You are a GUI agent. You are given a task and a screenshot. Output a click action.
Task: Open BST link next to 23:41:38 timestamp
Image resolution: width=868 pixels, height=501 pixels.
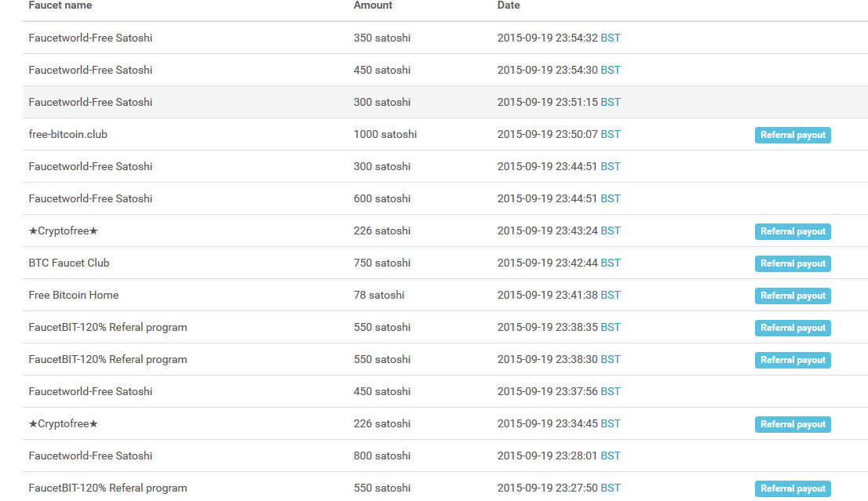[611, 295]
